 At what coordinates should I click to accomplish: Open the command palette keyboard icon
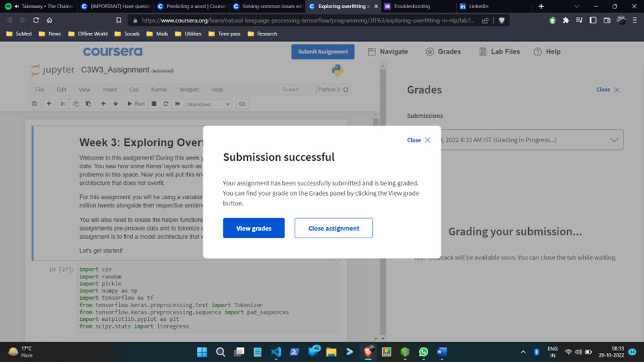point(243,104)
